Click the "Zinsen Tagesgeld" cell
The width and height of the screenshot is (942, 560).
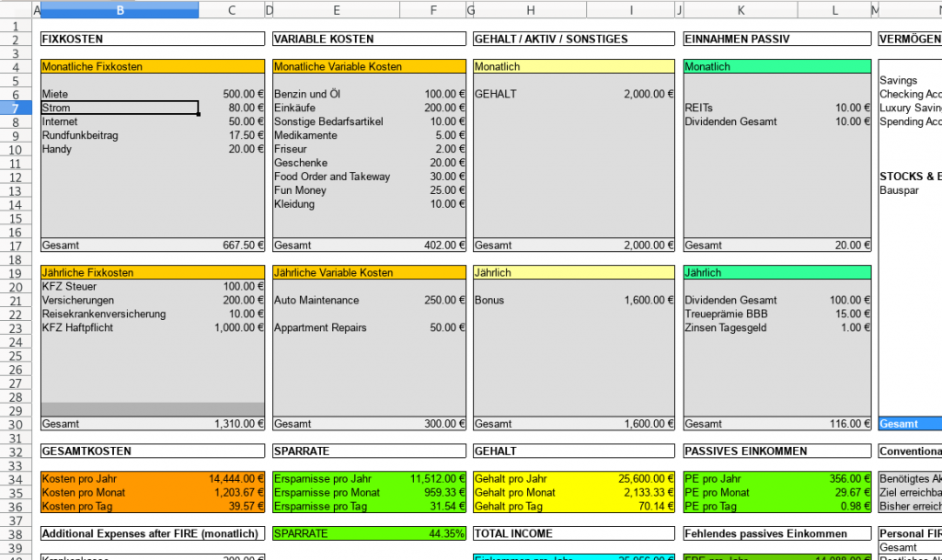click(741, 328)
